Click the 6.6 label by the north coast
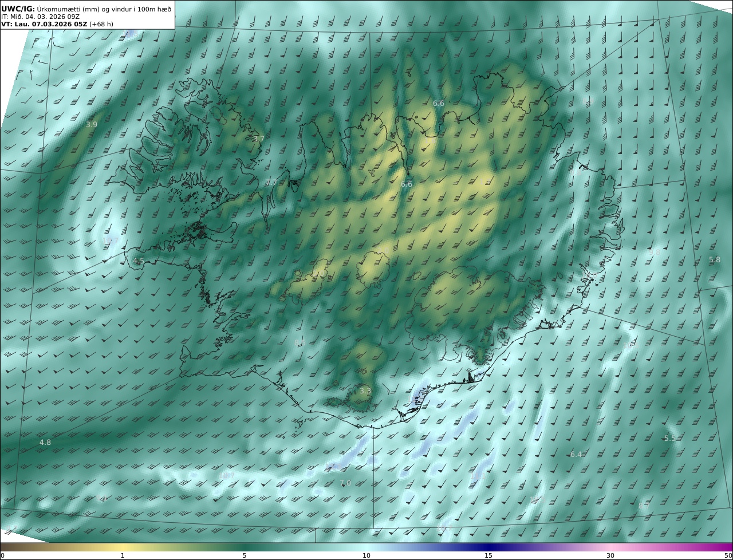The width and height of the screenshot is (733, 560). pyautogui.click(x=439, y=103)
